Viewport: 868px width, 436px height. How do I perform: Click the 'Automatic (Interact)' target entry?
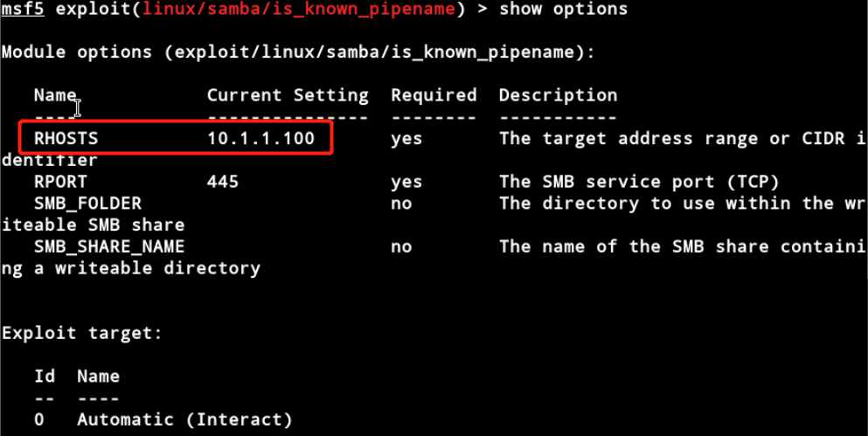pyautogui.click(x=184, y=420)
